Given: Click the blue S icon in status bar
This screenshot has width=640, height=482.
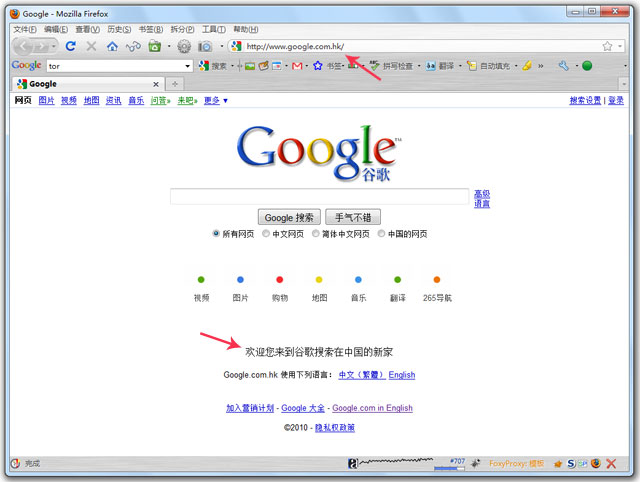Looking at the screenshot, I should point(571,463).
